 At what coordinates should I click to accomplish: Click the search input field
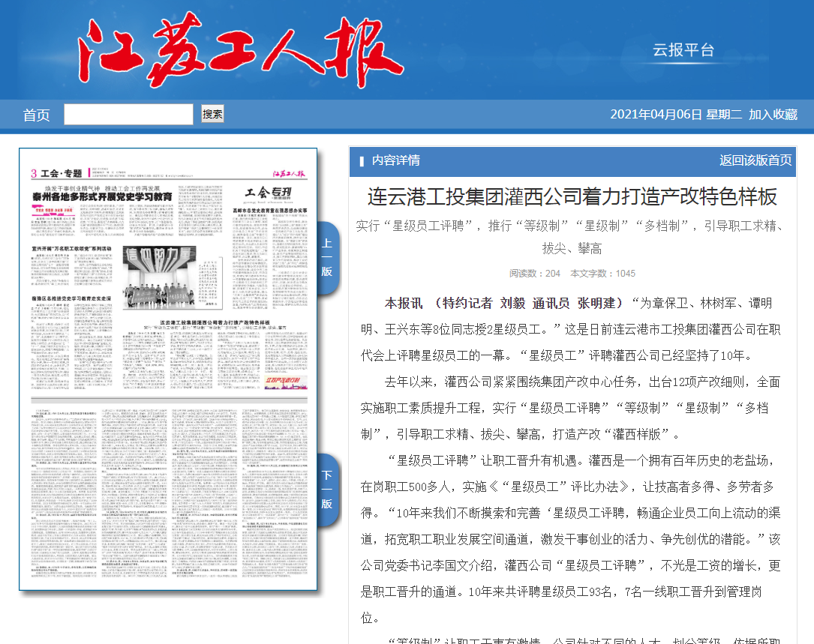pyautogui.click(x=128, y=114)
